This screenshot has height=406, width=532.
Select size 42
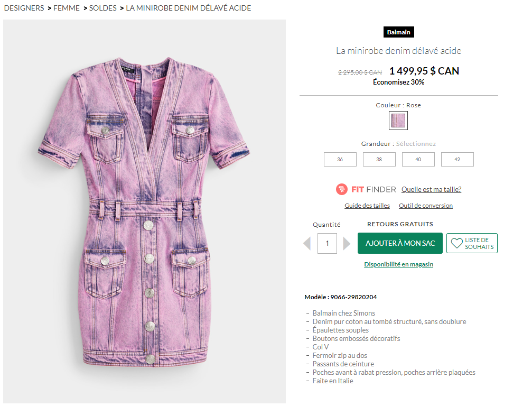pyautogui.click(x=457, y=159)
